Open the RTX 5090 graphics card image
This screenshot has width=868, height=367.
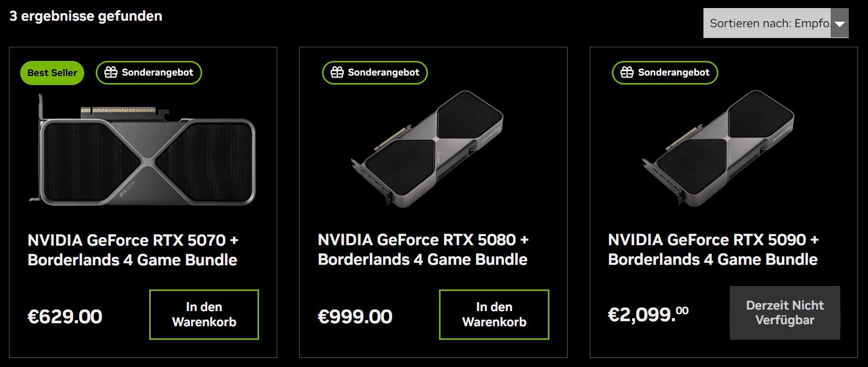(x=719, y=149)
